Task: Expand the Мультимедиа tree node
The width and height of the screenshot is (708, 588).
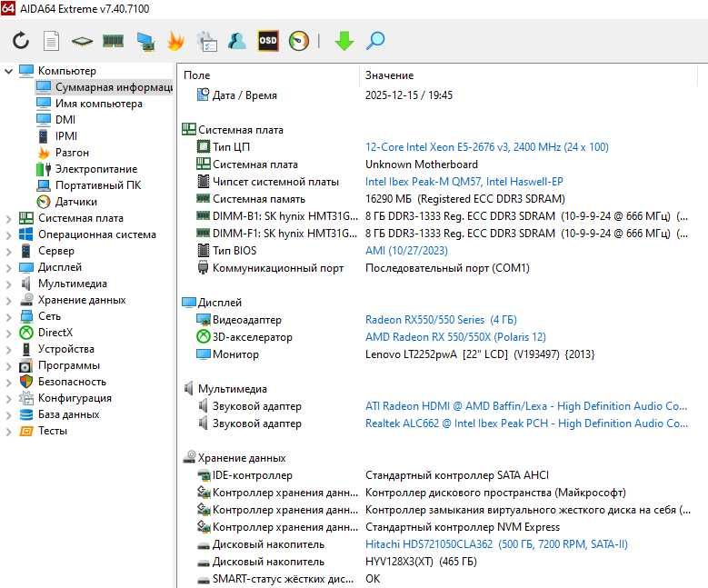Action: pos(8,284)
